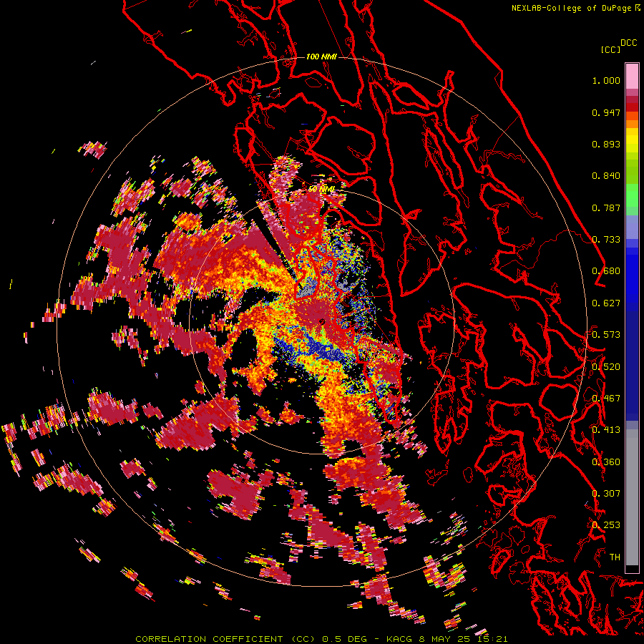This screenshot has height=644, width=644.
Task: Click the 0.733 scale value
Action: coord(606,240)
